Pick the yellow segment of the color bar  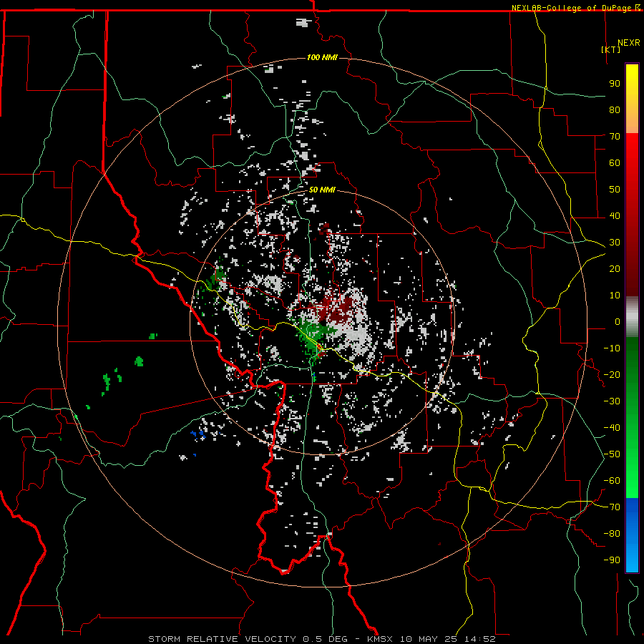tap(632, 87)
